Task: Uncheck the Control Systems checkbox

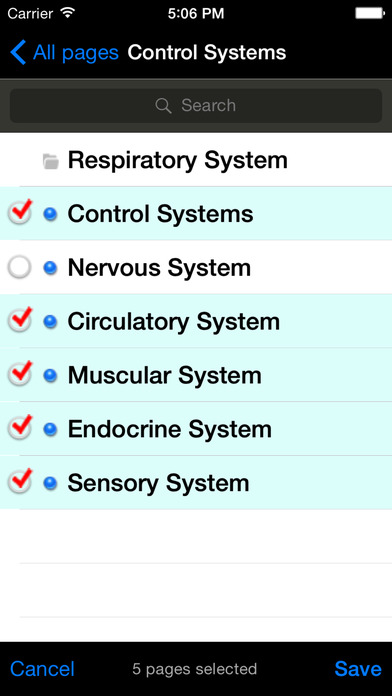Action: click(20, 212)
